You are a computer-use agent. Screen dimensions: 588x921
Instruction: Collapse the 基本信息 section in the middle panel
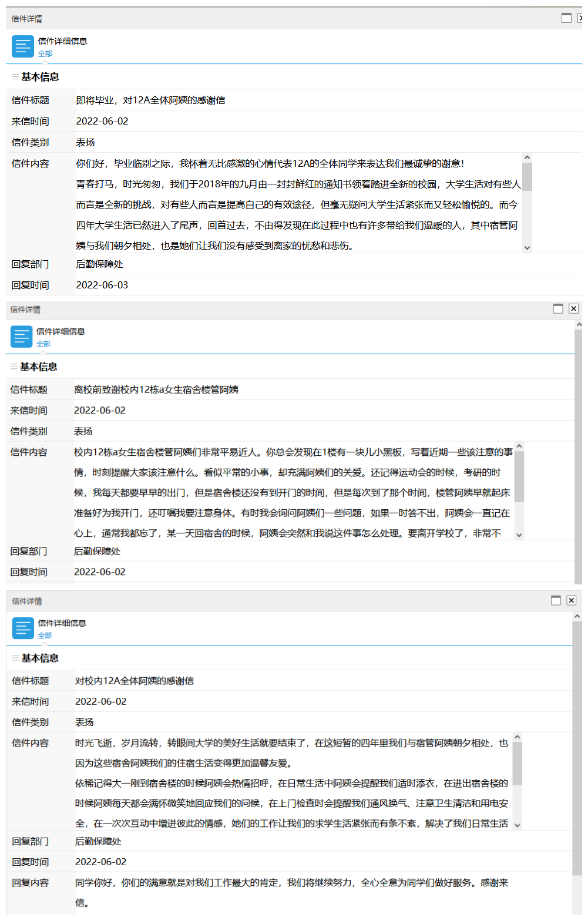coord(14,367)
